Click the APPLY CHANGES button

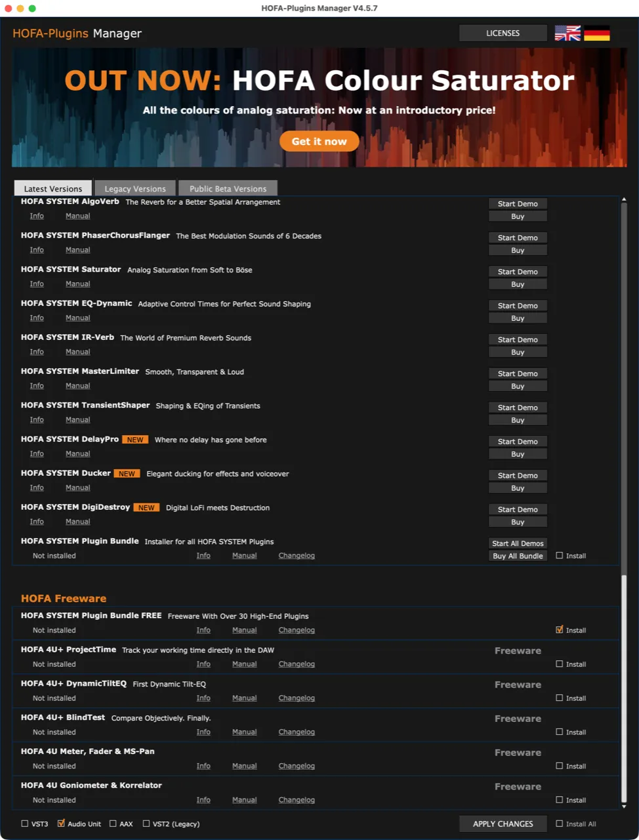point(503,824)
